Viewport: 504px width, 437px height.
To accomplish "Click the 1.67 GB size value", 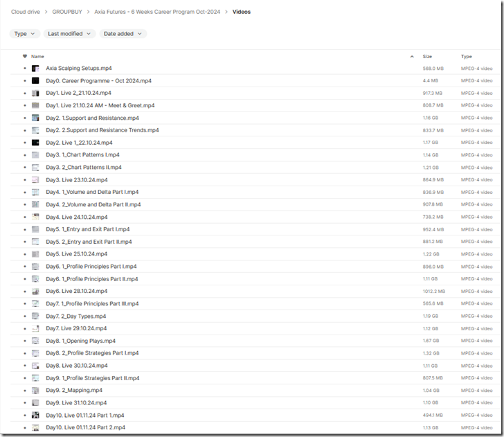I will pos(431,341).
